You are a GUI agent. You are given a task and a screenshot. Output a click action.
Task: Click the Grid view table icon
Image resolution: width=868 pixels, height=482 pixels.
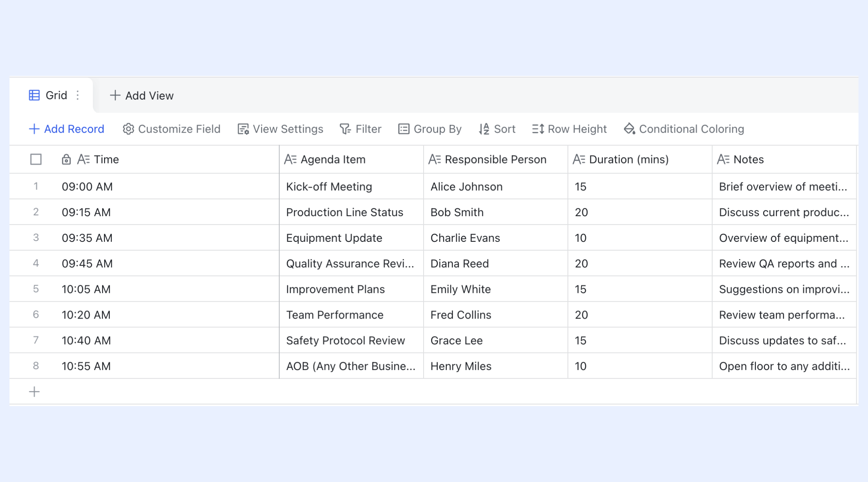tap(34, 95)
